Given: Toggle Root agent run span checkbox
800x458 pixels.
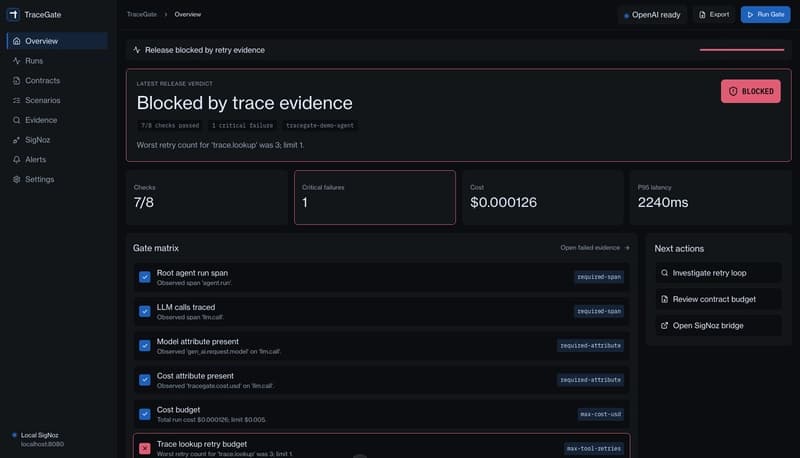Looking at the screenshot, I should click(x=145, y=277).
